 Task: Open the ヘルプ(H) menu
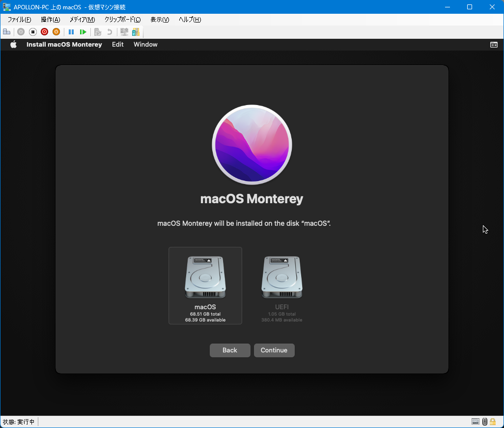[x=190, y=20]
